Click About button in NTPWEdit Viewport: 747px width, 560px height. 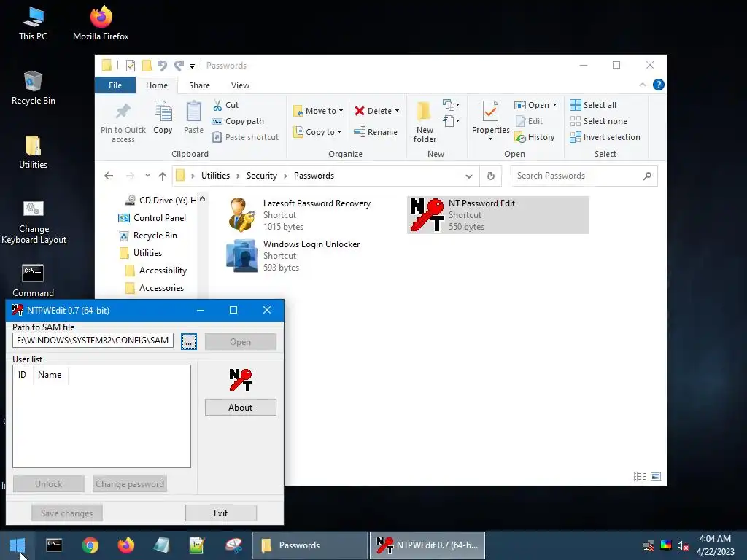[x=240, y=408]
